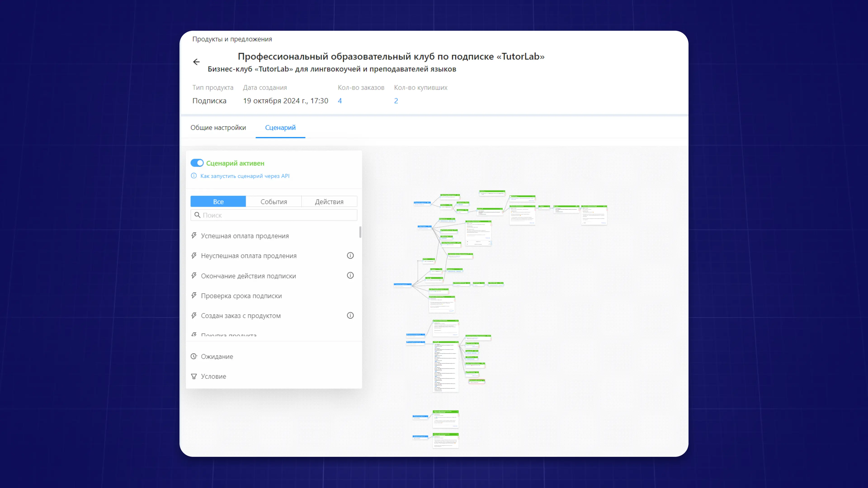Select 'Проверка срока подписки' event
Screen dimensions: 868x488
click(241, 296)
